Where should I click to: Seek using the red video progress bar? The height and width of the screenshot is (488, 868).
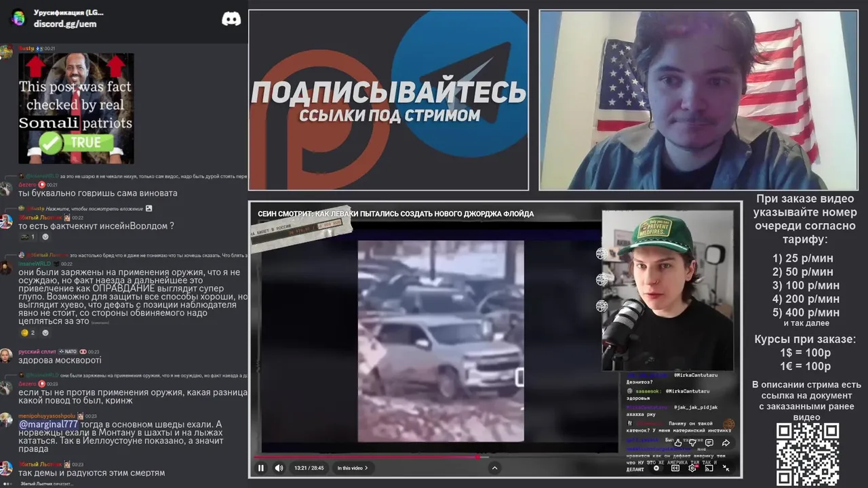(x=434, y=457)
